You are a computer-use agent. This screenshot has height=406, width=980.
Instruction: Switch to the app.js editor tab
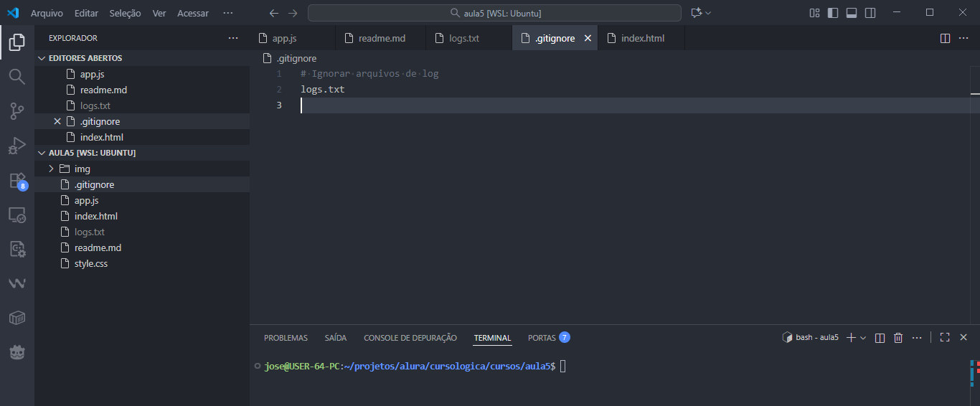click(x=292, y=38)
